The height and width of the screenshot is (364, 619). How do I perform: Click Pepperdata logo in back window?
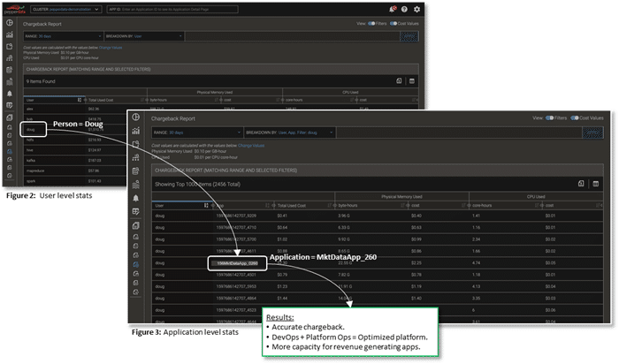click(x=15, y=9)
